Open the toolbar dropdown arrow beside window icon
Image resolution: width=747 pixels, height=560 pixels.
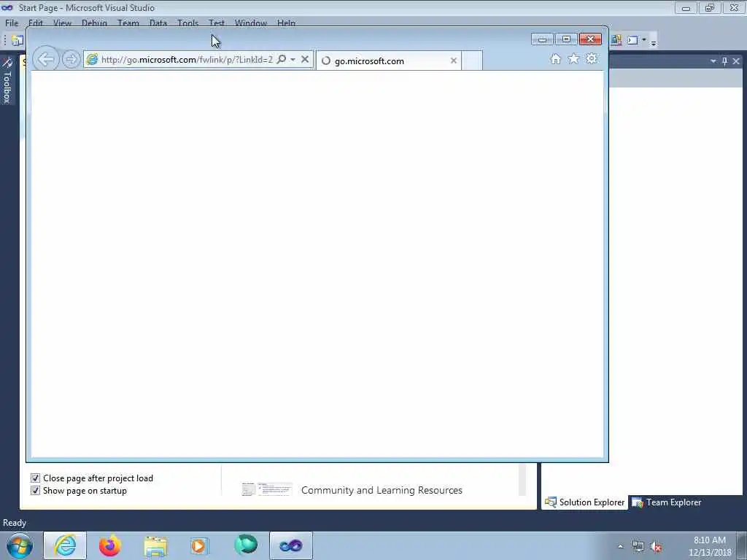[x=644, y=40]
